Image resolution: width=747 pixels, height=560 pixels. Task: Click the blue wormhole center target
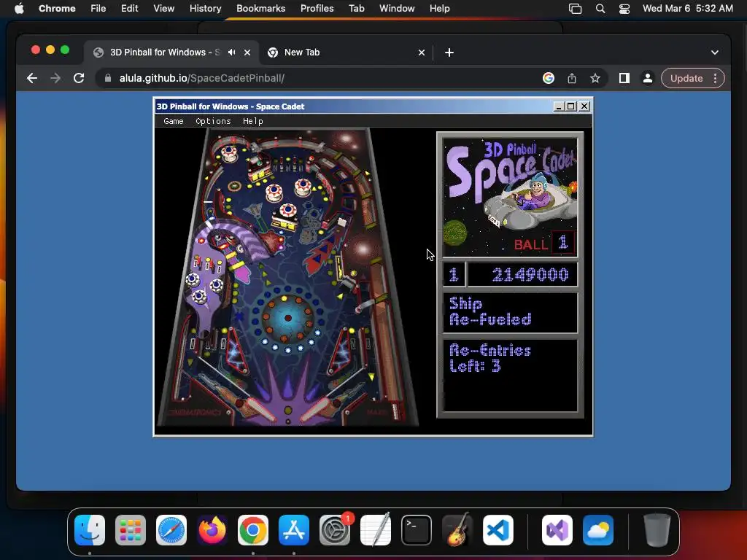click(287, 318)
